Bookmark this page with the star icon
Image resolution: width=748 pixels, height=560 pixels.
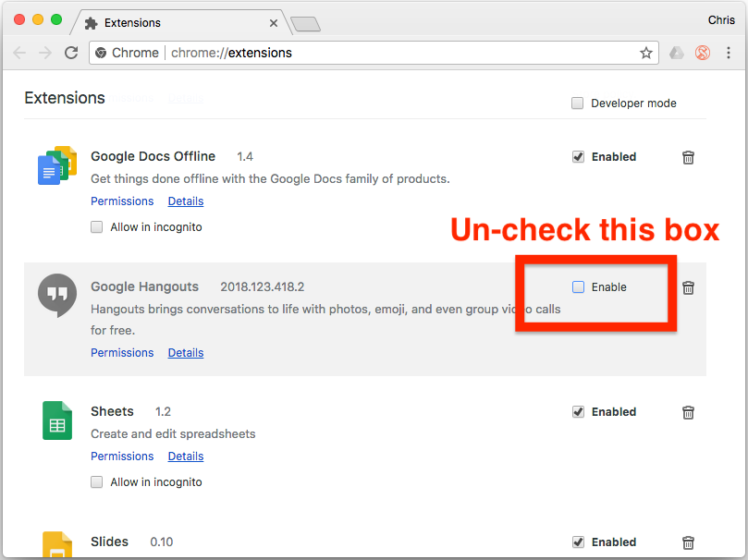646,53
